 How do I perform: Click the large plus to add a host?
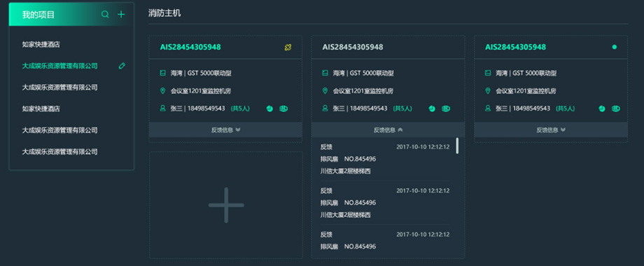point(226,205)
